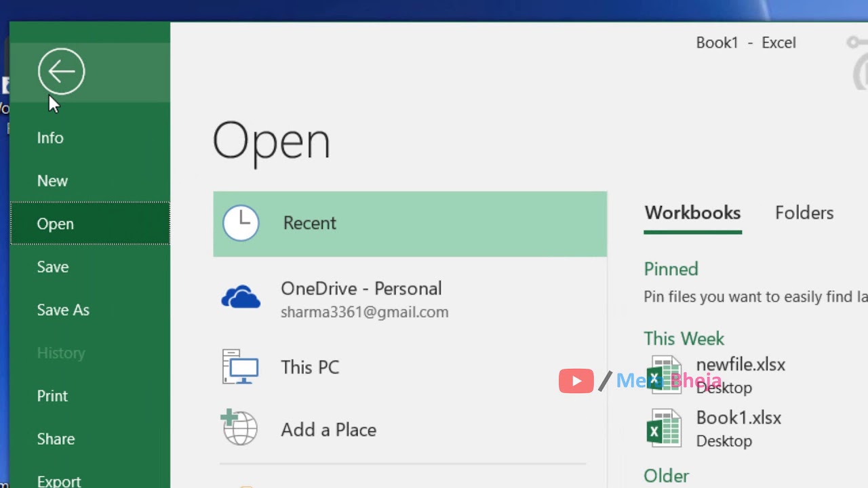This screenshot has height=488, width=868.
Task: Open newfile.xlsx from recent list
Action: pyautogui.click(x=741, y=365)
